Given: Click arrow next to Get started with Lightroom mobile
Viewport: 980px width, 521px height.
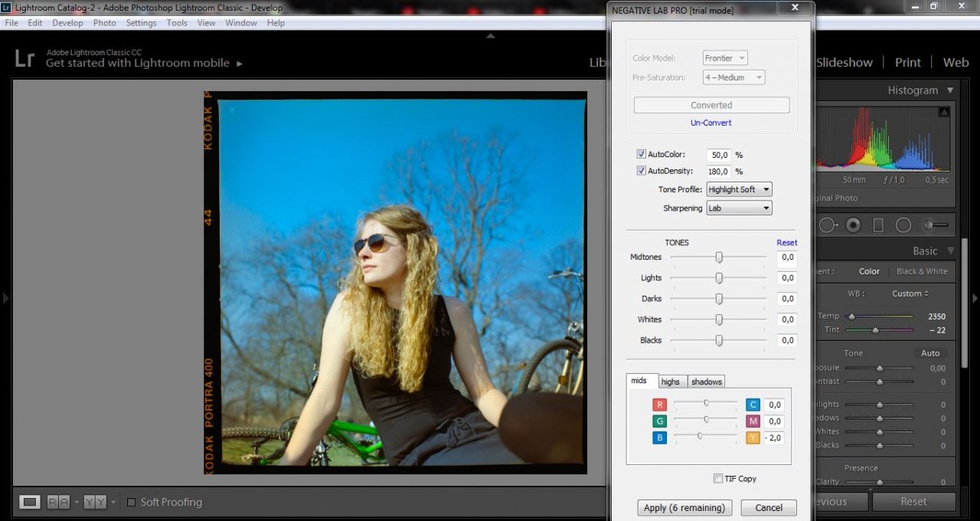Looking at the screenshot, I should 240,64.
